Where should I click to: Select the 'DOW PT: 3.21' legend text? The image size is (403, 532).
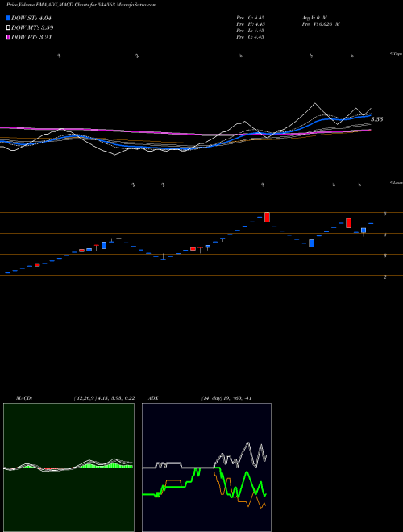31,37
